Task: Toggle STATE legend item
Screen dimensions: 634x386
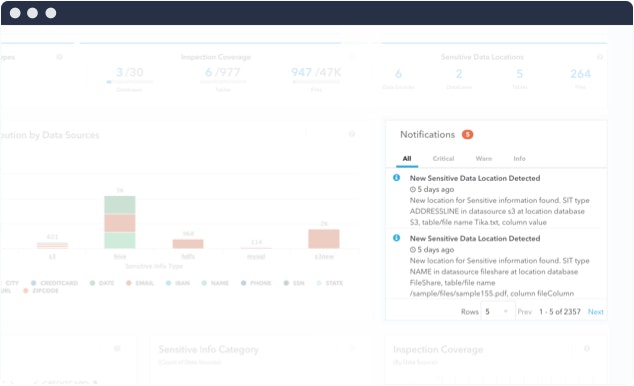Action: click(x=330, y=283)
